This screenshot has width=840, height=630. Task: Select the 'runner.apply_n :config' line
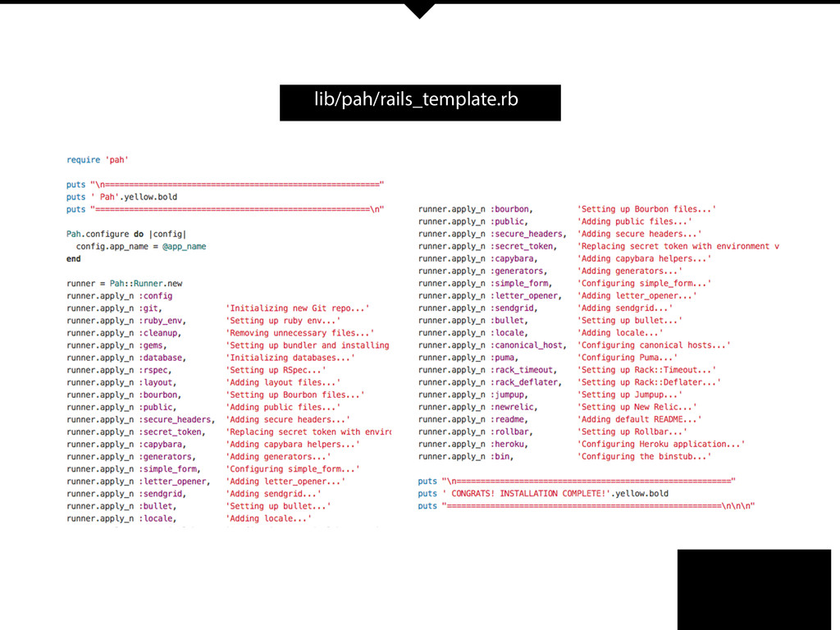tap(120, 295)
